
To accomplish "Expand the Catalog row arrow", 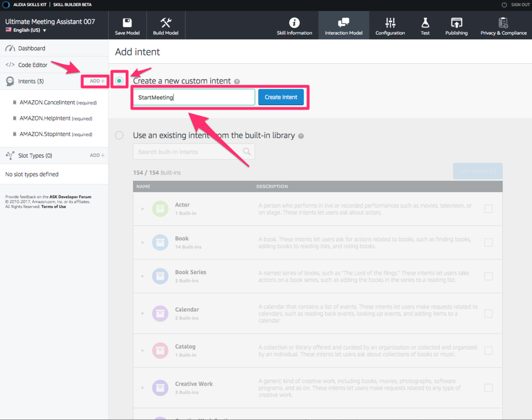I will 142,350.
